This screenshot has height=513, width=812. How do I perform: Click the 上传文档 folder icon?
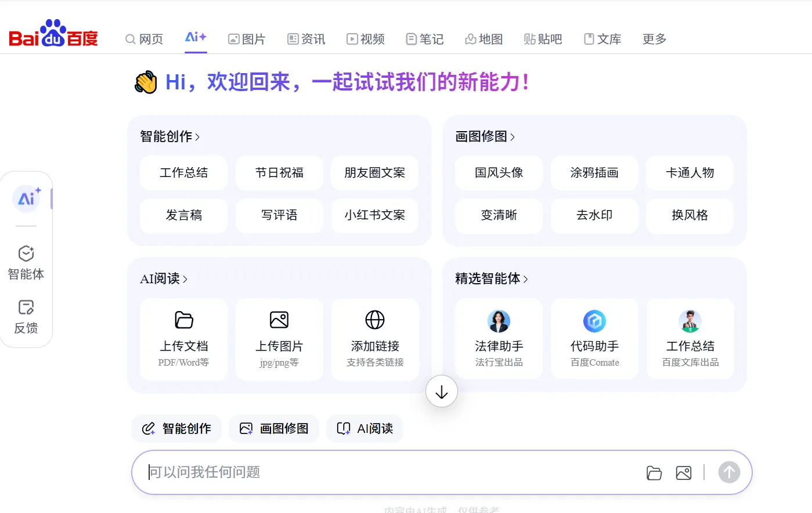pos(183,320)
